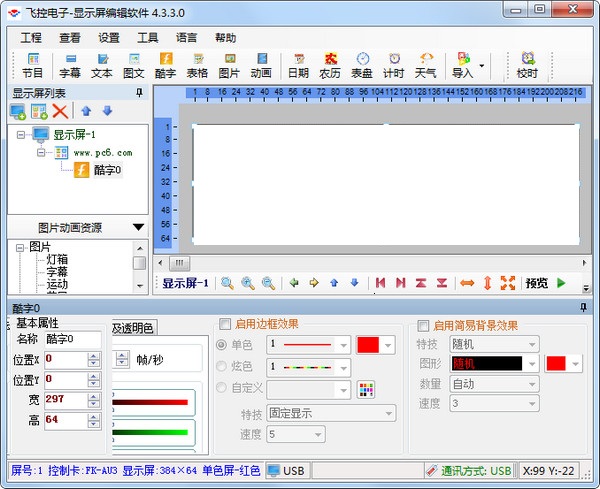Click the 校时 time sync icon
Screen dimensions: 600x489
527,65
